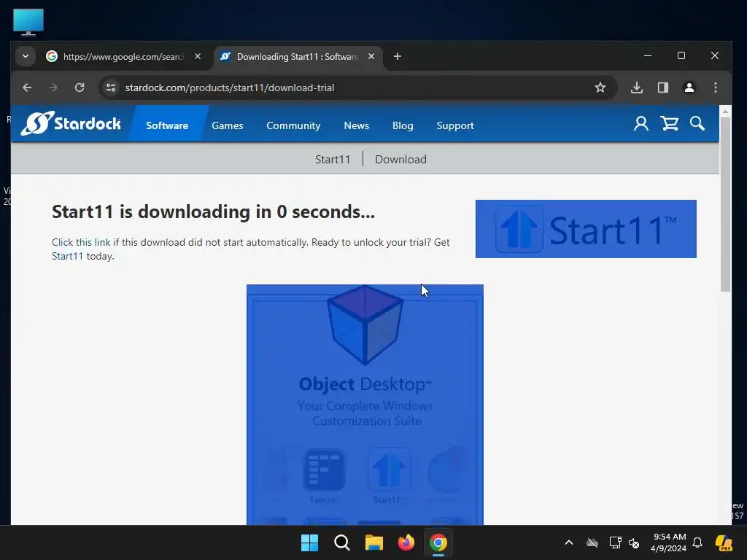
Task: Maximize the Chrome window
Action: pyautogui.click(x=681, y=55)
